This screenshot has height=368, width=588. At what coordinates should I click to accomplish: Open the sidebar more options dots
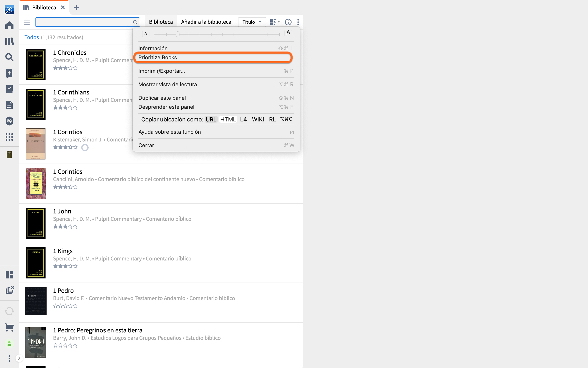pos(9,358)
